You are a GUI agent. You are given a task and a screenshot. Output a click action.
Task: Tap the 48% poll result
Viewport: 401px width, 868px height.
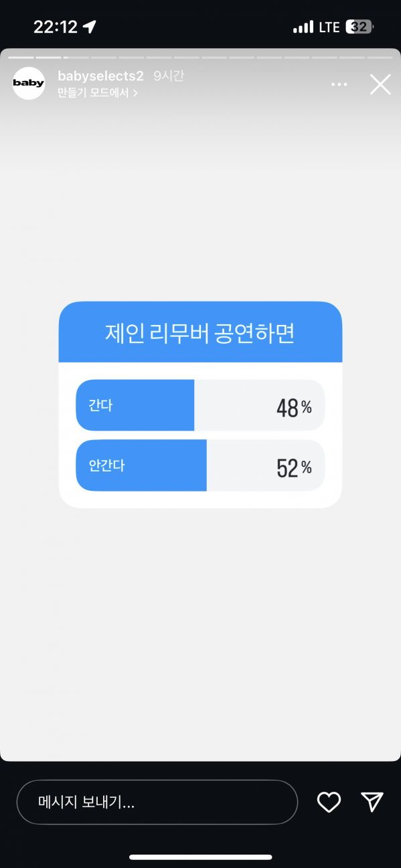[294, 407]
